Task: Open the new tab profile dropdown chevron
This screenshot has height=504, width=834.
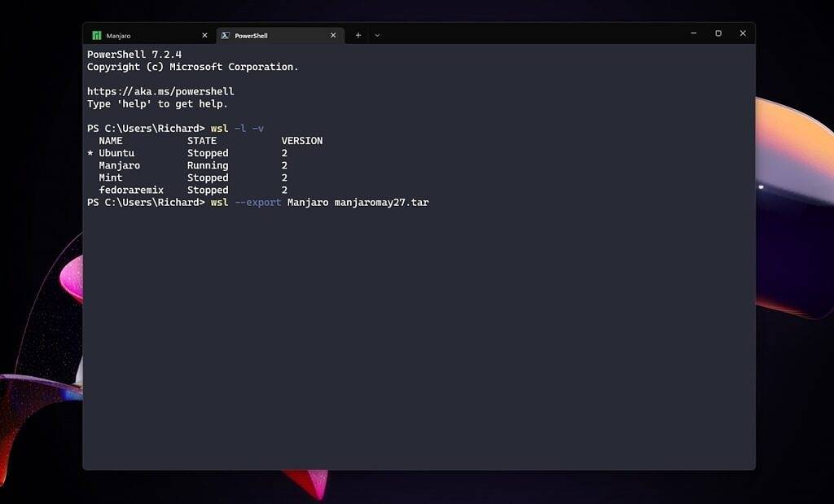Action: [377, 34]
